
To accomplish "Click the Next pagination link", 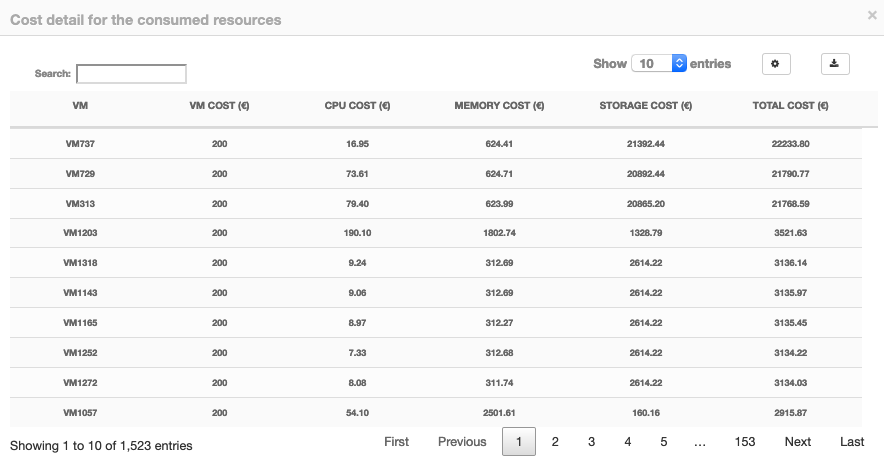I will click(798, 442).
